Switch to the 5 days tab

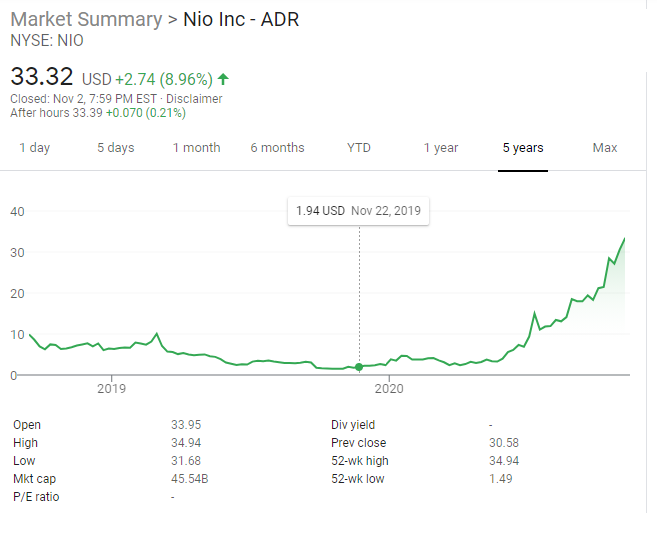coord(115,148)
